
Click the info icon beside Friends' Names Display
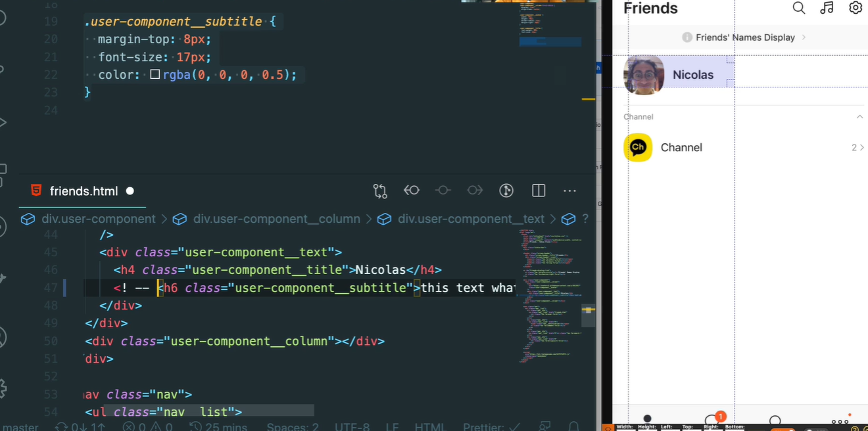click(687, 37)
